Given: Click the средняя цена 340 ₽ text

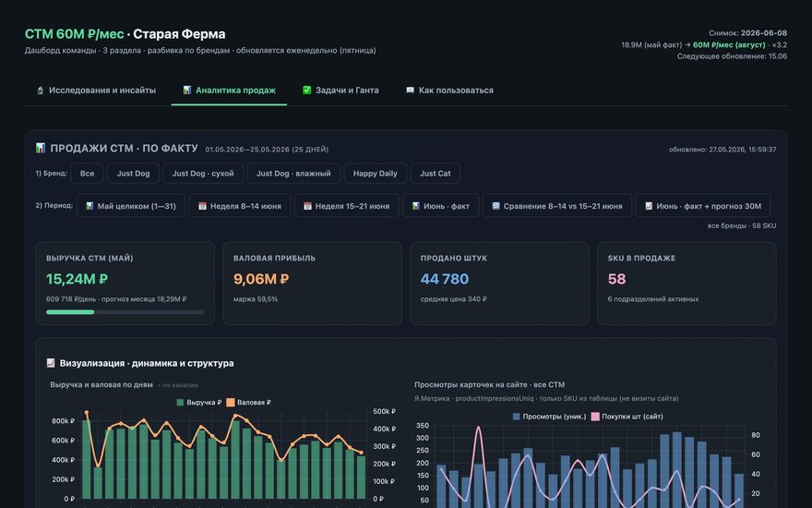Looking at the screenshot, I should point(454,299).
